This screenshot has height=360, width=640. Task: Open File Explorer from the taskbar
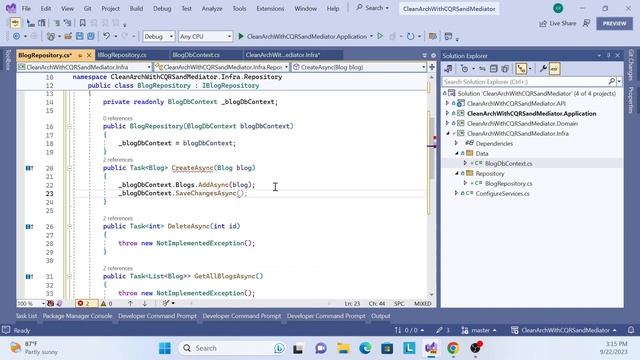click(x=343, y=348)
